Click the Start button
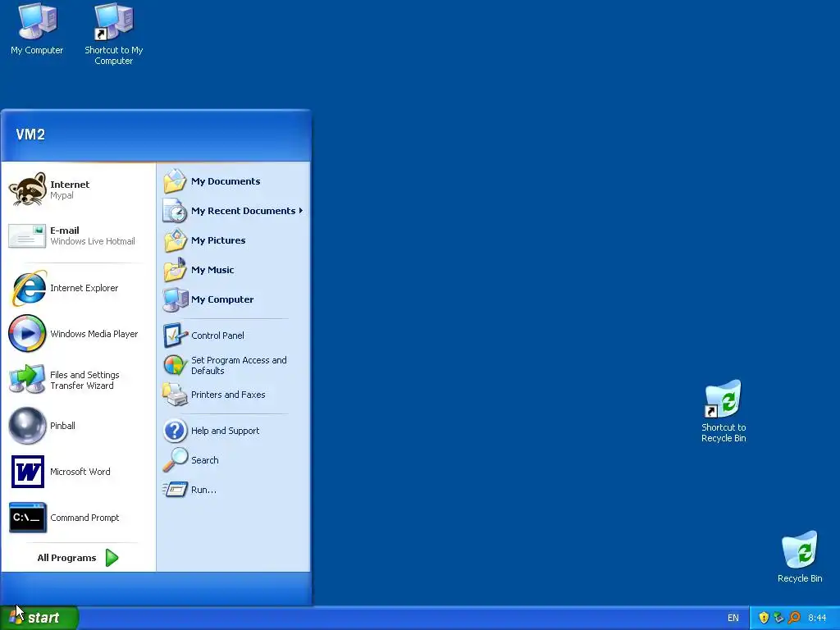Image resolution: width=840 pixels, height=630 pixels. (39, 618)
